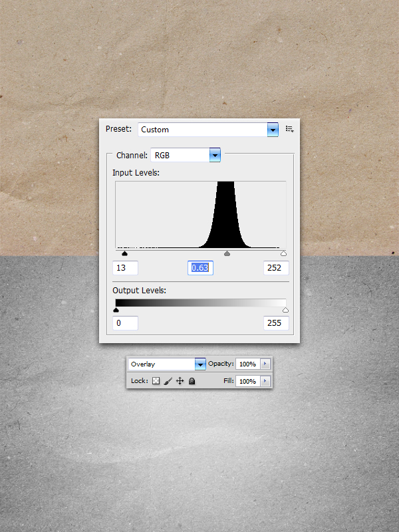The image size is (399, 532).
Task: Click the Fill value field 100%
Action: [248, 381]
